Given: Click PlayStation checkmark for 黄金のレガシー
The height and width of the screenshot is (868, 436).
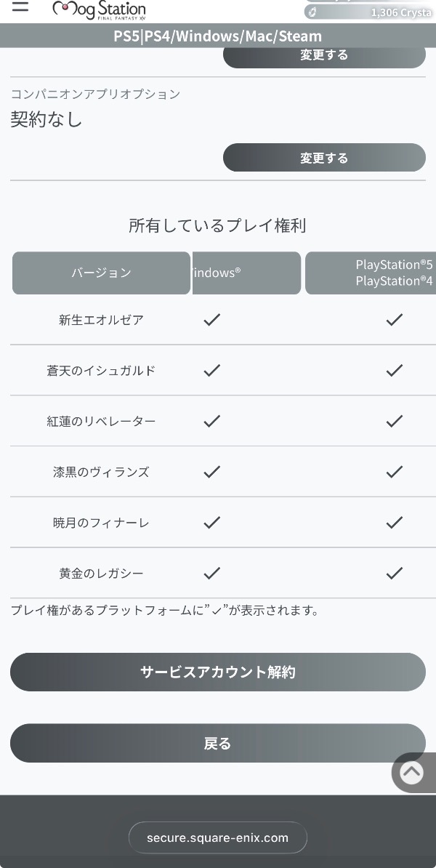Looking at the screenshot, I should pos(394,574).
